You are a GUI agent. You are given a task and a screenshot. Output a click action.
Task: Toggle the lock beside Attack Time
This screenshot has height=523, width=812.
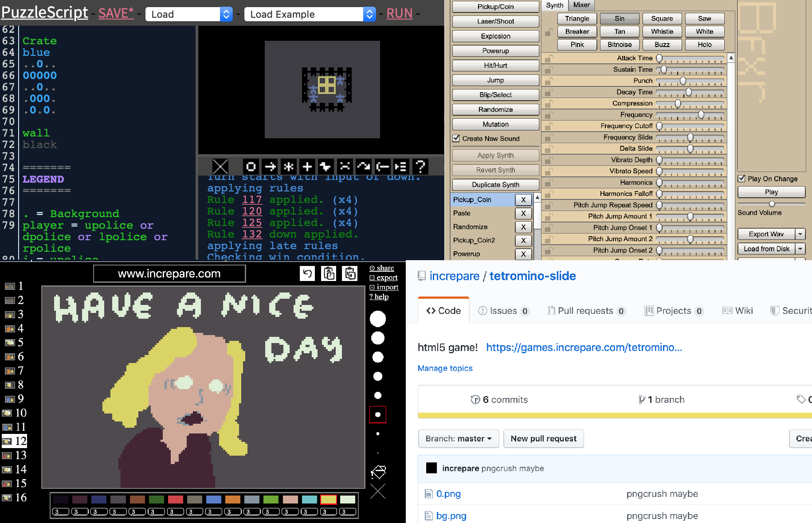click(549, 59)
